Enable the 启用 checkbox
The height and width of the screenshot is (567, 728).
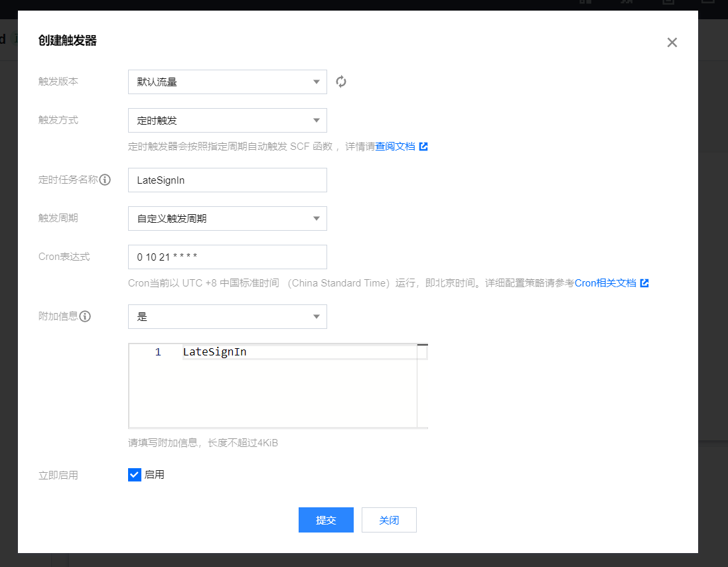tap(135, 474)
